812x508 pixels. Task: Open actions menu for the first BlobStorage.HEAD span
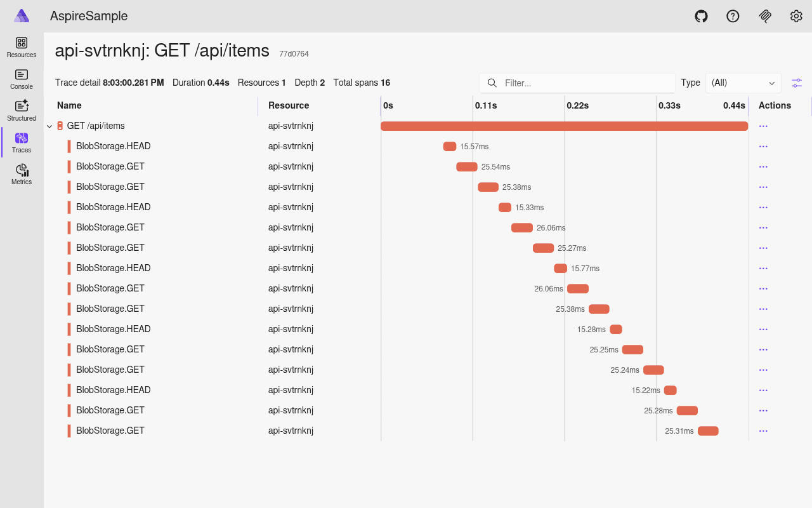763,146
